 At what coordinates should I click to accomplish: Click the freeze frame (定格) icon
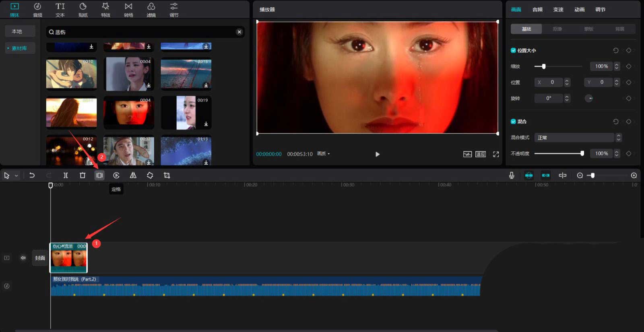(x=99, y=175)
